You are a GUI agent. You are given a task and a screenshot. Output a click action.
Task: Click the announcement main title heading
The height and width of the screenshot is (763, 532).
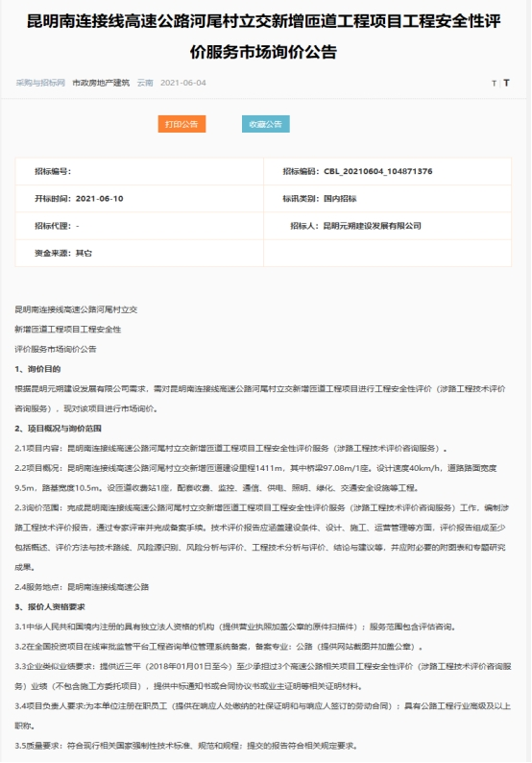pyautogui.click(x=263, y=37)
